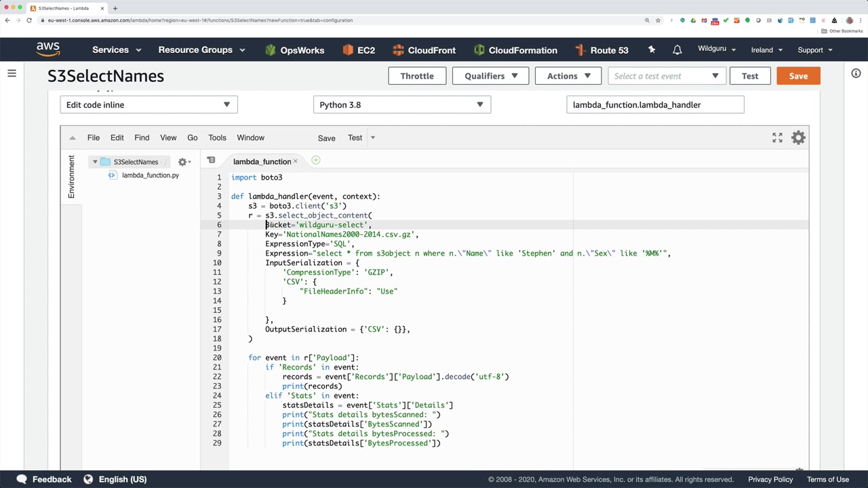Open the Actions dropdown
The image size is (868, 488).
[568, 76]
